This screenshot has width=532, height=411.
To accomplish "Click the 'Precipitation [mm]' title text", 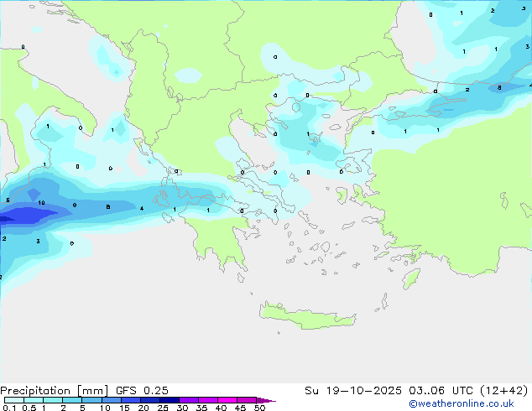I will pos(54,391).
